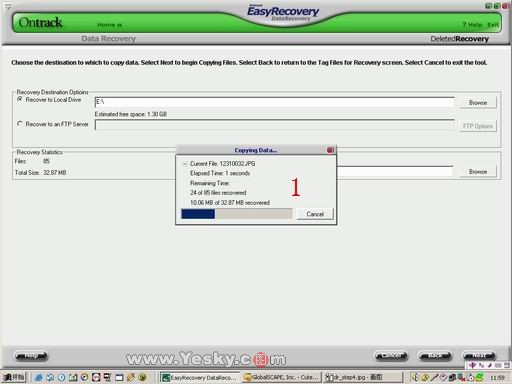Viewport: 512px width, 384px height.
Task: Click the E:\ destination path field
Action: coord(274,102)
